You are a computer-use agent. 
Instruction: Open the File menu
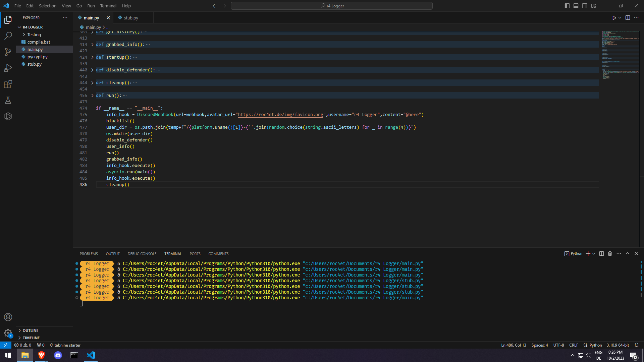[18, 6]
